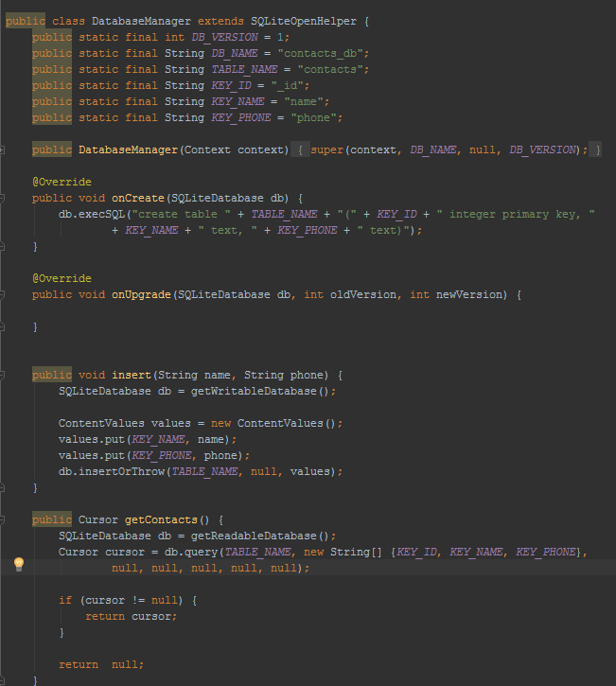This screenshot has height=686, width=616.
Task: Click the KEY_ID constant declaration name
Action: click(232, 86)
